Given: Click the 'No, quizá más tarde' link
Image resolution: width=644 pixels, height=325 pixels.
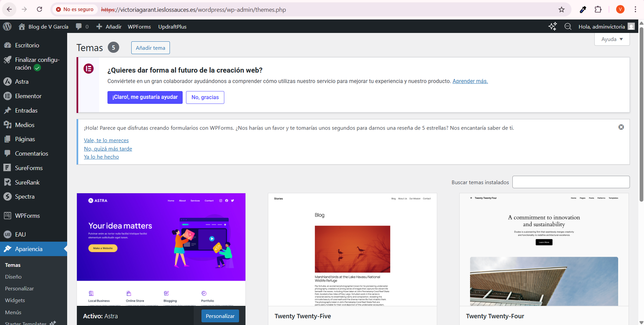Looking at the screenshot, I should click(108, 149).
